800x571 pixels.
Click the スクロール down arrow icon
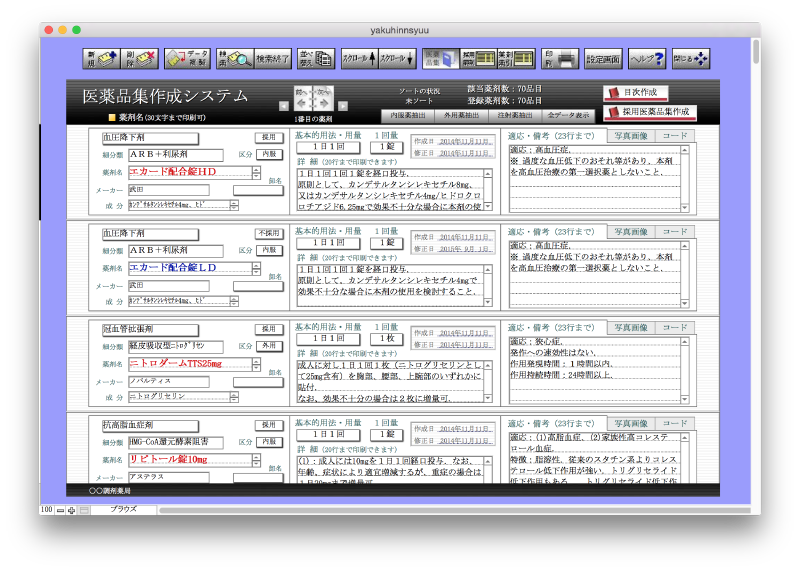(397, 59)
